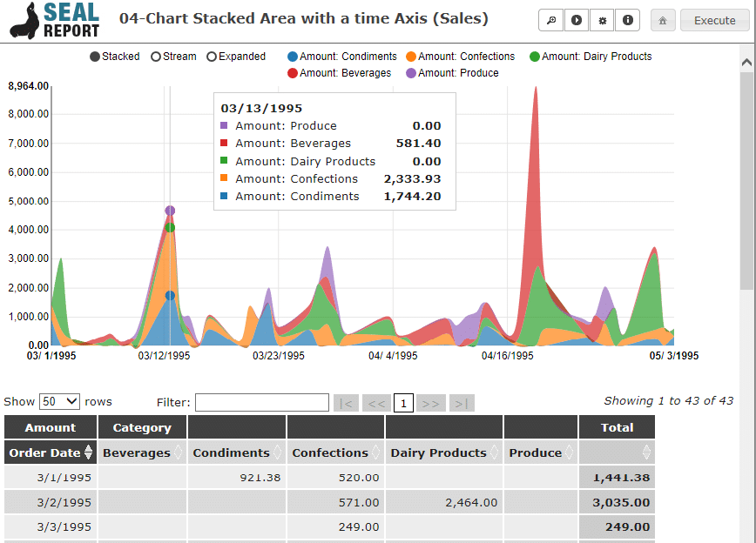Click the round play arrow icon

tap(576, 21)
